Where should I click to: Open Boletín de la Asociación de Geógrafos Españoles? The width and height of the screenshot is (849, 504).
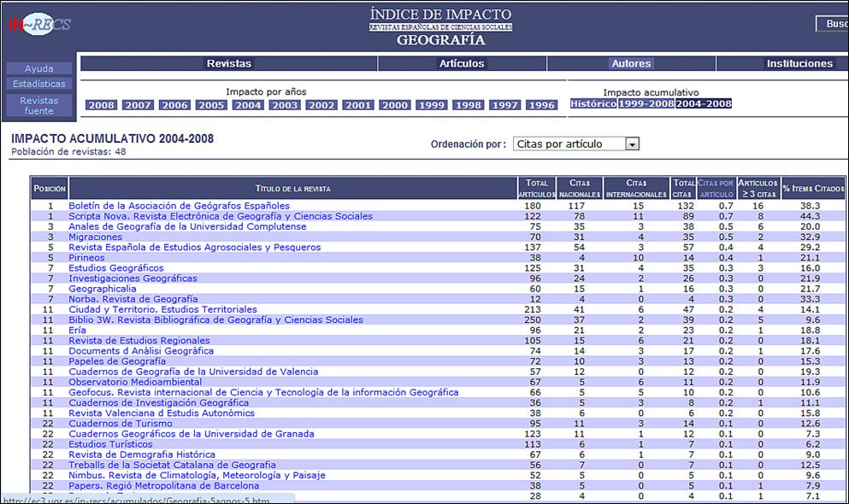click(x=179, y=206)
